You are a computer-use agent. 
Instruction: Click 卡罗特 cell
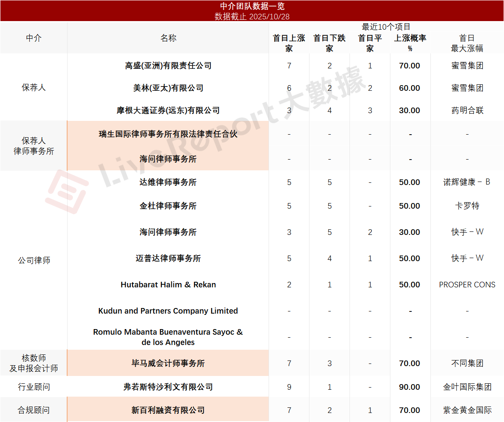(x=467, y=206)
